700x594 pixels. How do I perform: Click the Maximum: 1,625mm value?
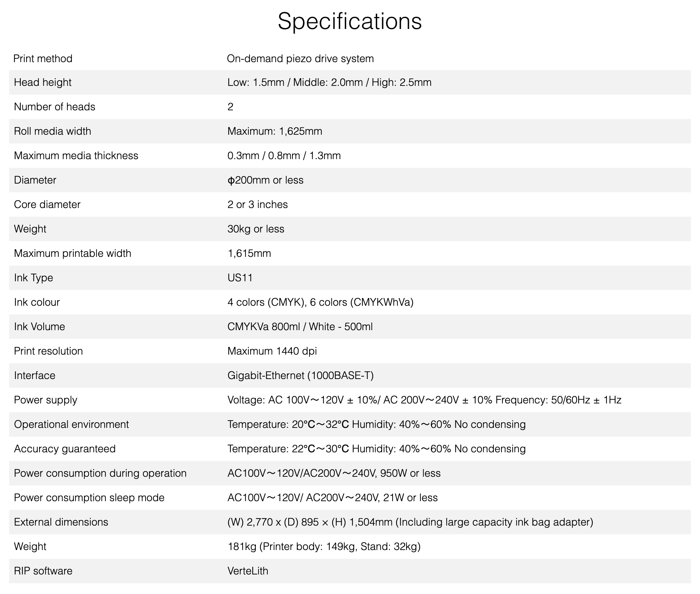(x=275, y=131)
